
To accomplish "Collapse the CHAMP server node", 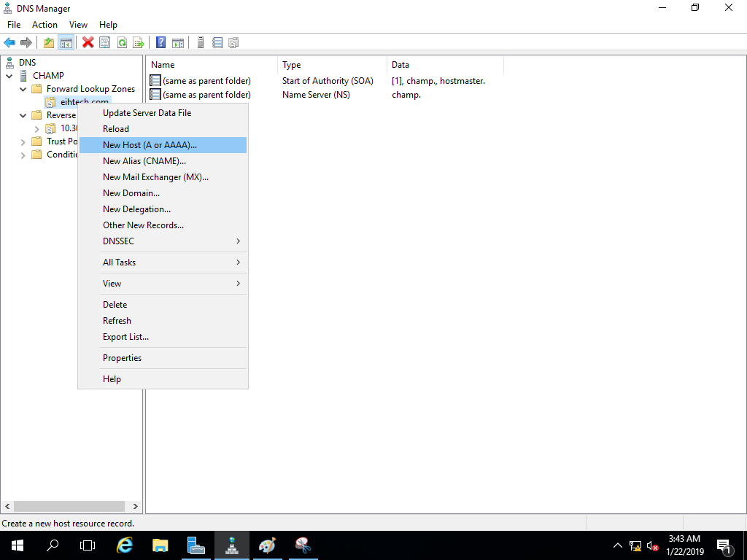I will coord(9,76).
